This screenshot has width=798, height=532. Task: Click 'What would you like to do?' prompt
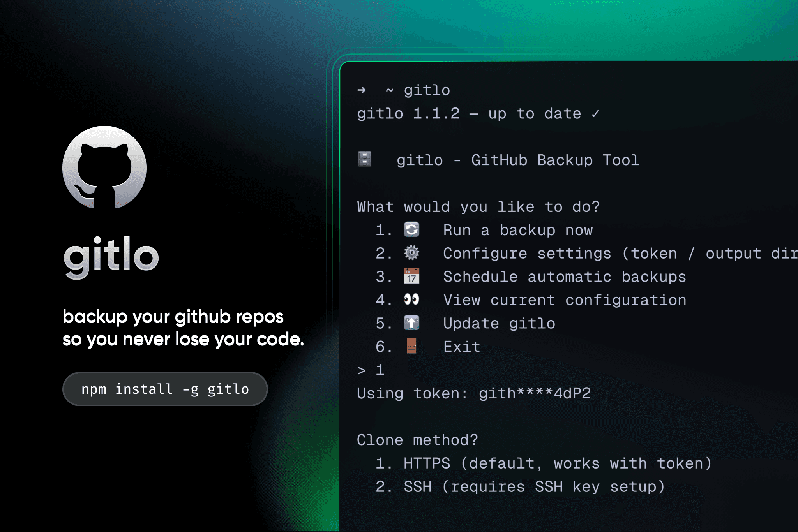pos(478,207)
